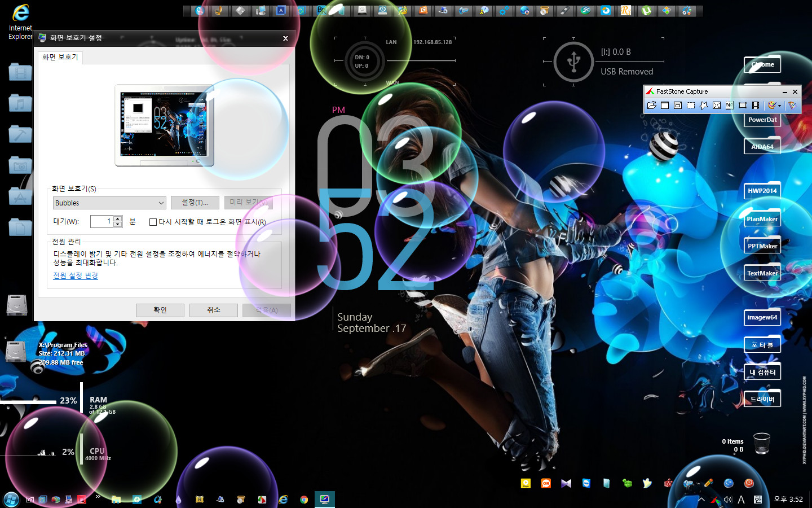The image size is (812, 508).
Task: Open 내 컴퓨터 shortcut tile
Action: (x=762, y=372)
